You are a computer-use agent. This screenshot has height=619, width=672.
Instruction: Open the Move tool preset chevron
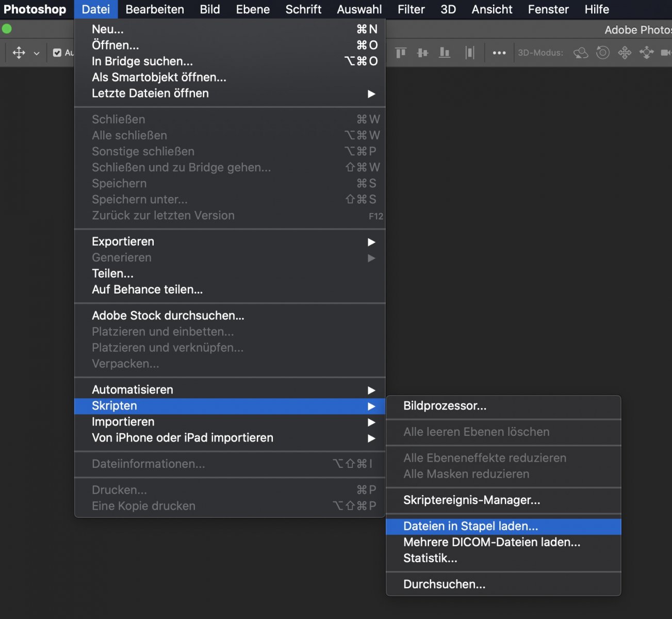37,53
